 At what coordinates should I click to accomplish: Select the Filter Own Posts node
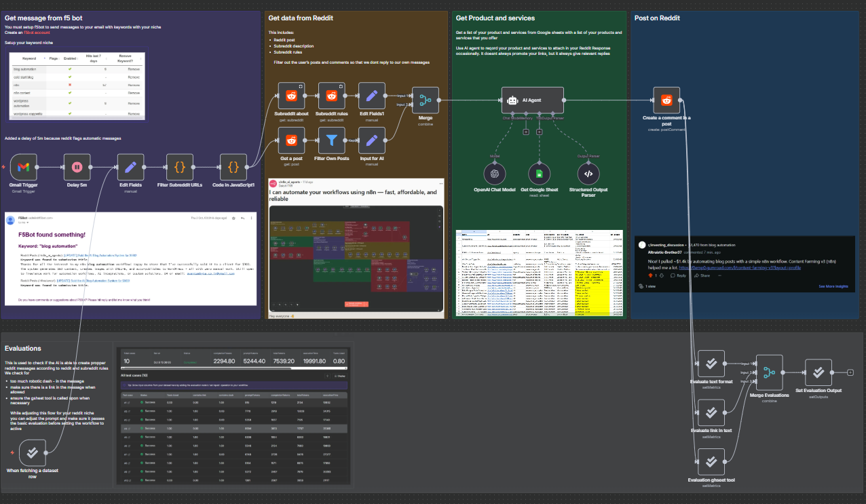[332, 141]
